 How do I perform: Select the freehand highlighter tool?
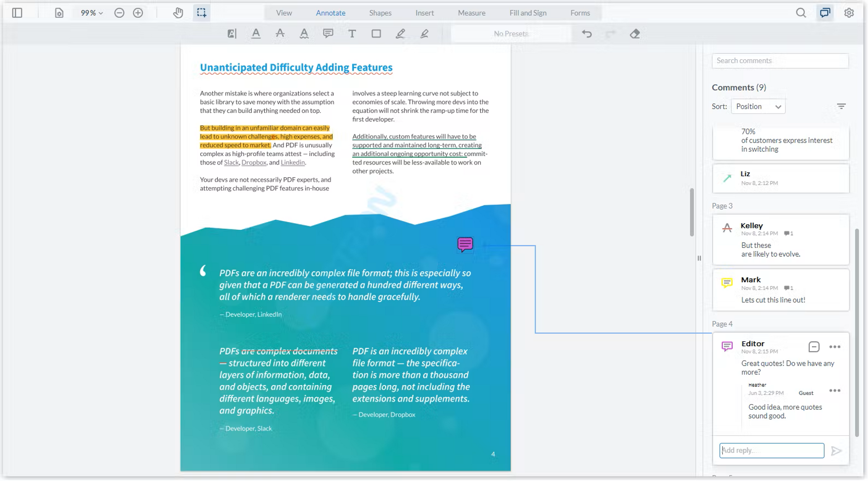pos(424,33)
